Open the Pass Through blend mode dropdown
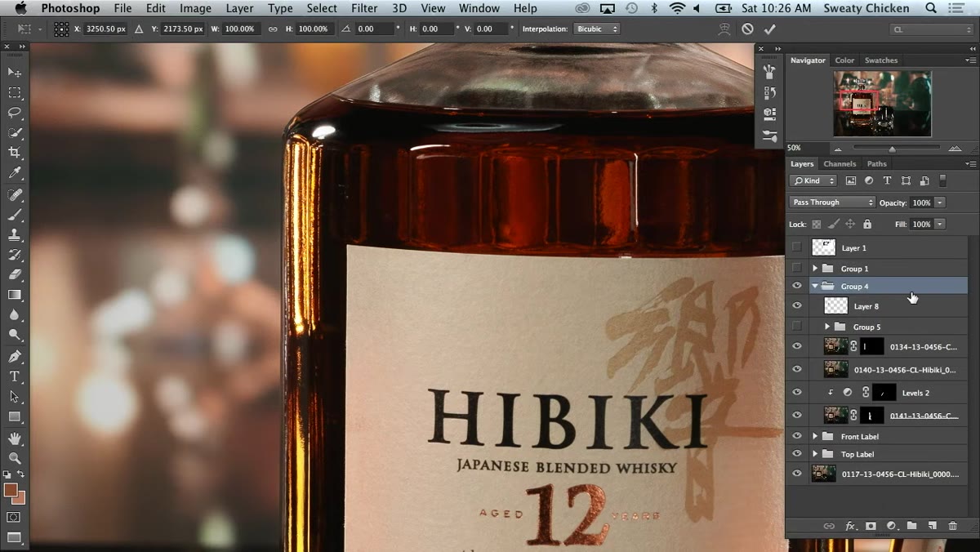 [x=832, y=203]
